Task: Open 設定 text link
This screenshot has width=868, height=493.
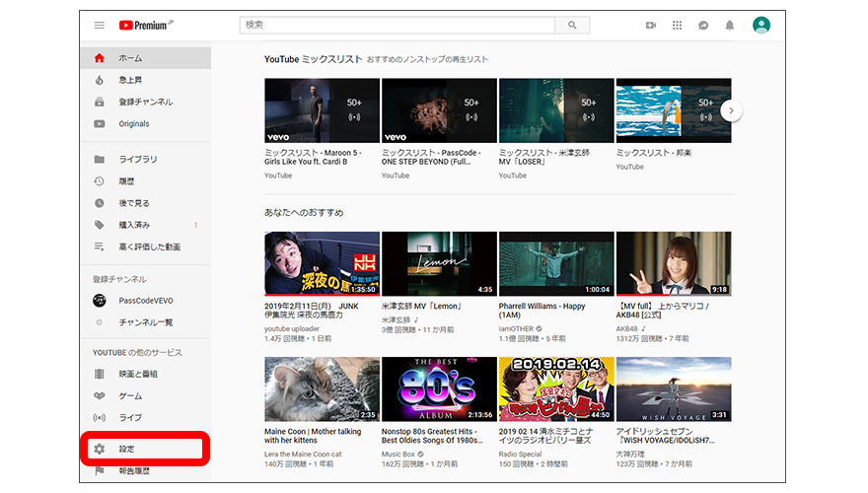Action: coord(126,449)
